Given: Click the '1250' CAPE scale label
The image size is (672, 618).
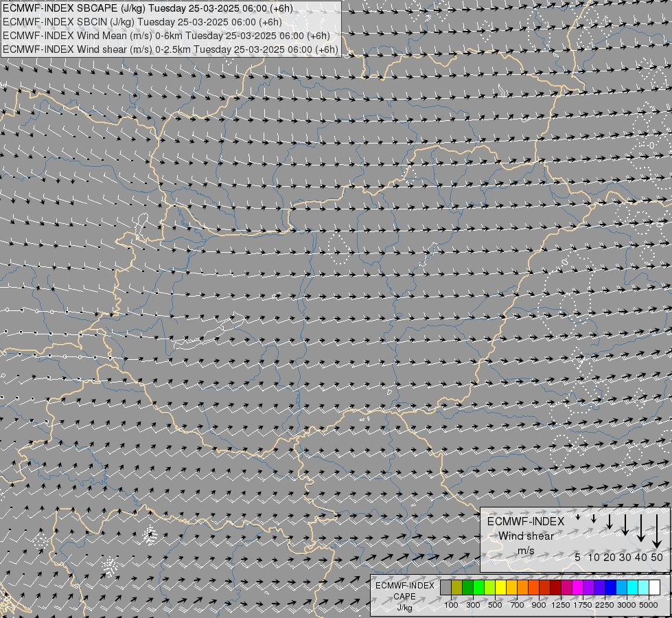Looking at the screenshot, I should tap(561, 605).
